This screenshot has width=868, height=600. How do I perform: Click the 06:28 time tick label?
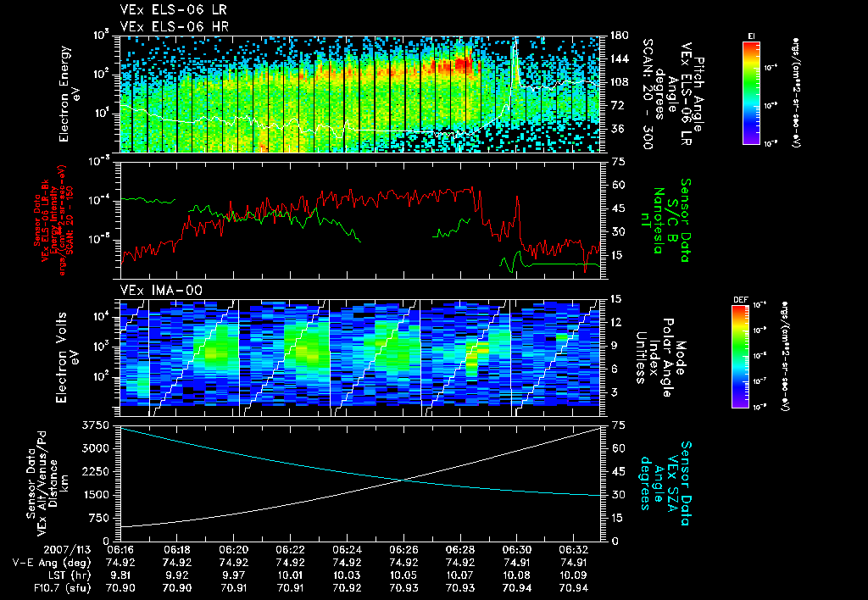point(460,550)
